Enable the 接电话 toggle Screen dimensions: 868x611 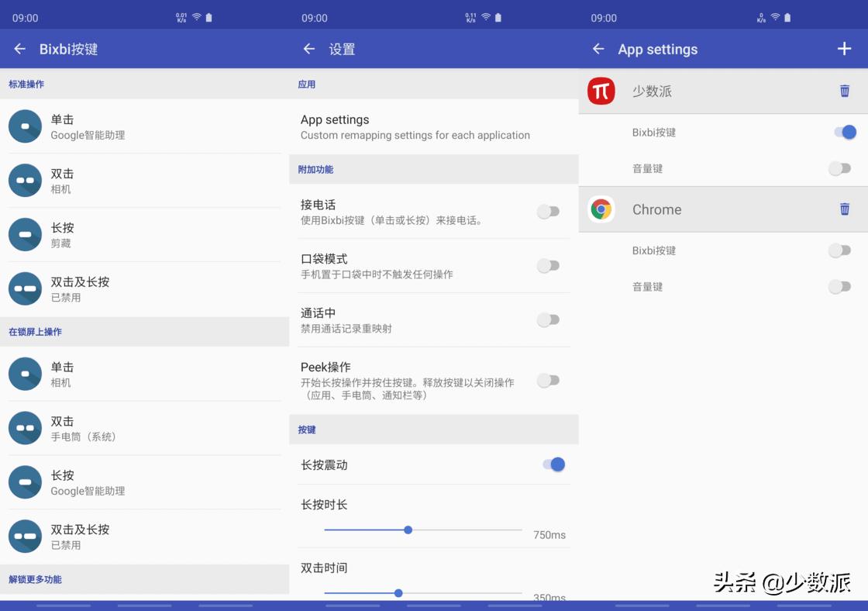coord(549,211)
